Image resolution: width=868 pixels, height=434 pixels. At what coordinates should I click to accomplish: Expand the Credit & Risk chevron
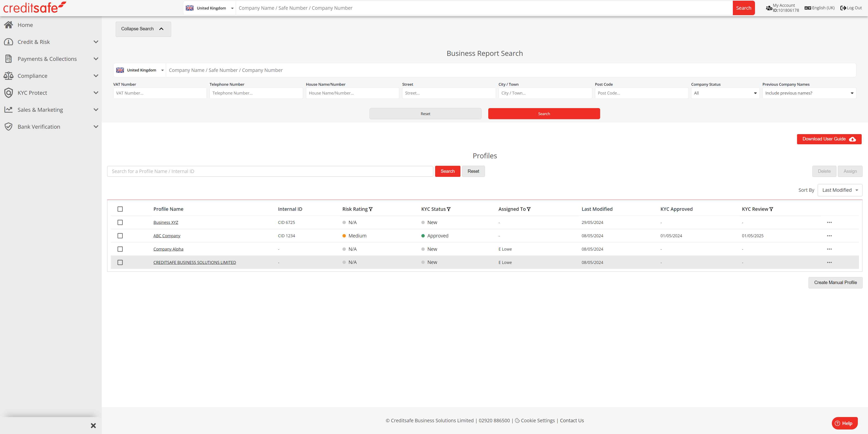coord(96,42)
